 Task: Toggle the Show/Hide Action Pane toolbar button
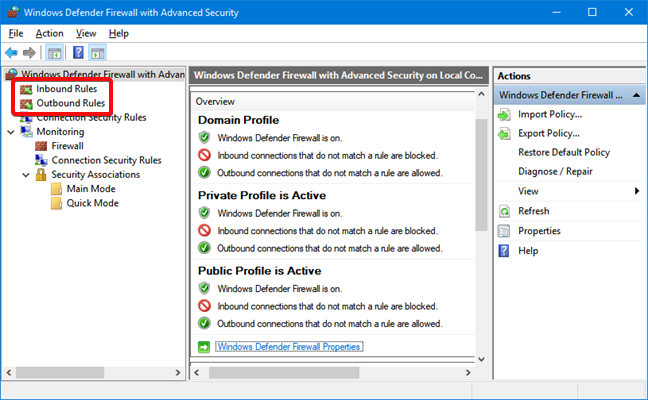coord(98,53)
